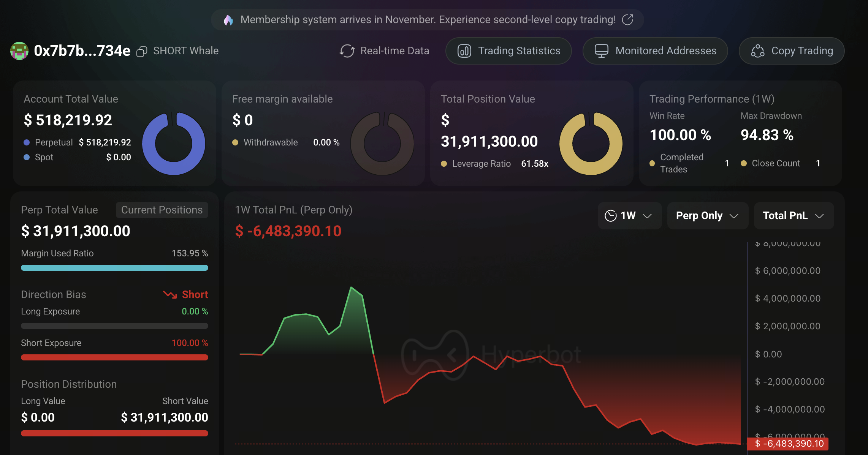Click the flame icon in announcement banner

click(228, 20)
